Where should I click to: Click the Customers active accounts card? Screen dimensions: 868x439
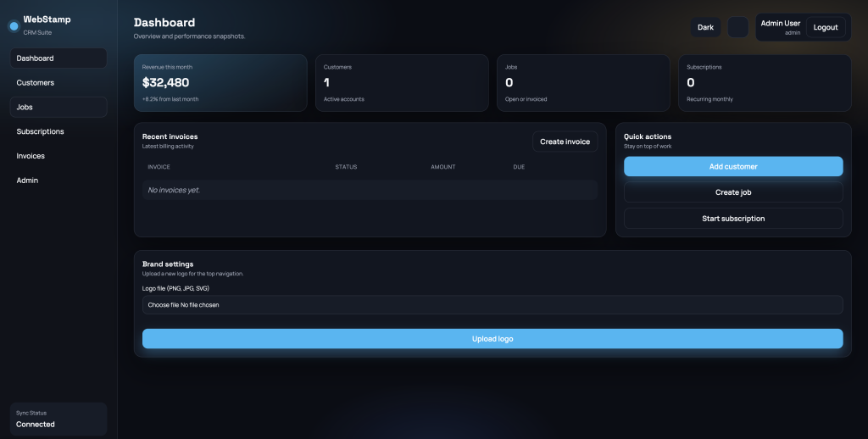tap(402, 83)
